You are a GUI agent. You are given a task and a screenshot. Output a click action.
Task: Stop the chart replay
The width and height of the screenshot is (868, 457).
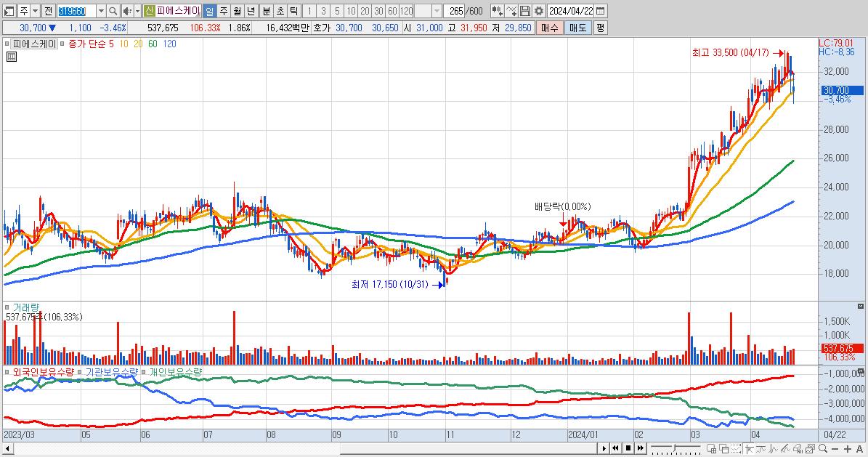[x=628, y=448]
